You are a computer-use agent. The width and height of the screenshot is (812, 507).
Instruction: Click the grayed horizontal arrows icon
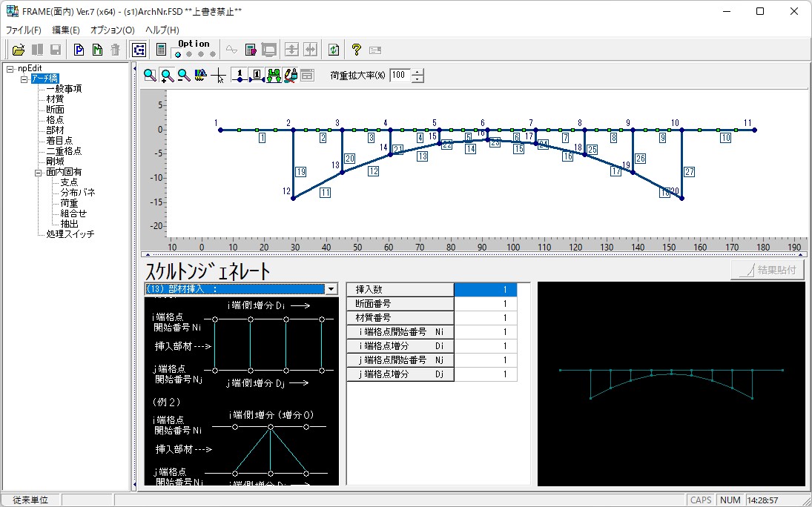click(310, 50)
